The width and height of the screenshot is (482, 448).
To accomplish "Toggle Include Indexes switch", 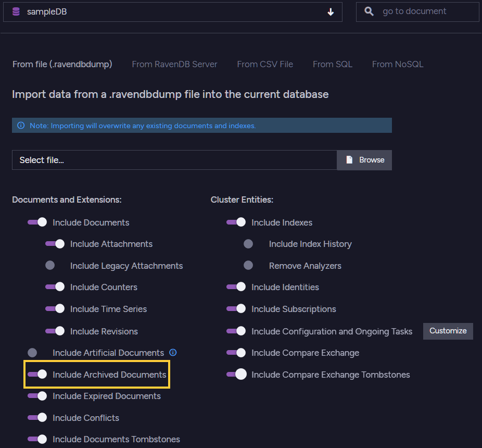I will pos(236,222).
